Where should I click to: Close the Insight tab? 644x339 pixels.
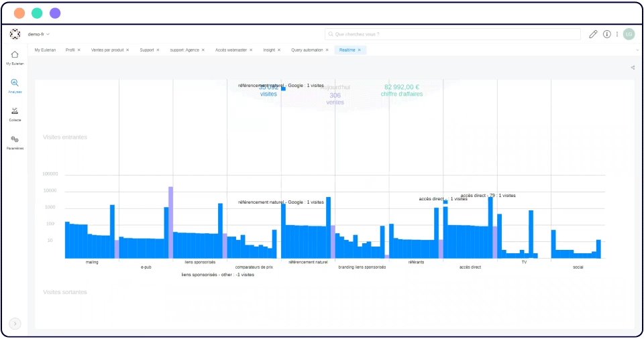pos(279,50)
